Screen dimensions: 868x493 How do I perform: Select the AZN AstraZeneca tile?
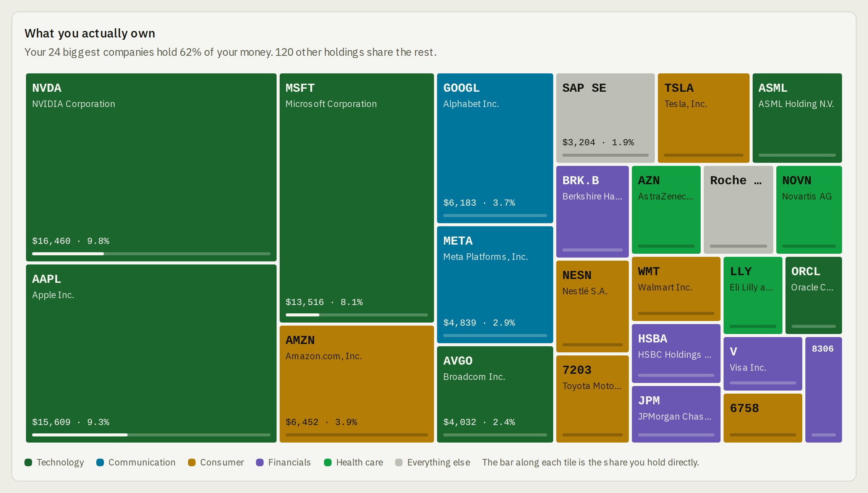click(666, 210)
